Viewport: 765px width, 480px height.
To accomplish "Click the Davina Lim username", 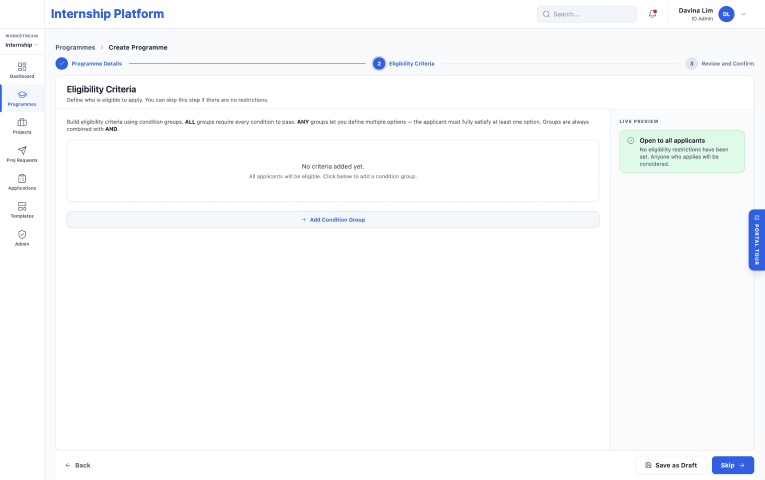I will 696,10.
